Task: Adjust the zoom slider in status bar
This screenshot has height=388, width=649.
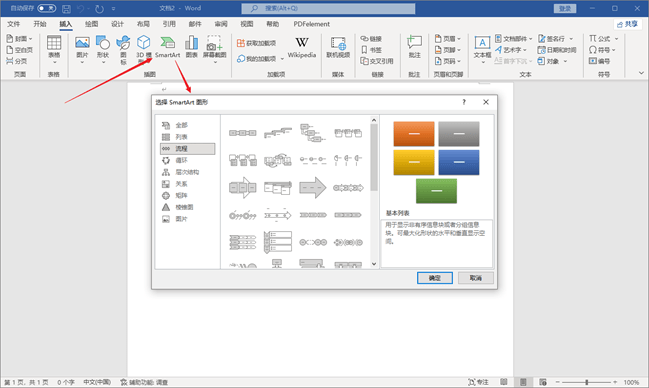Action: [x=587, y=382]
